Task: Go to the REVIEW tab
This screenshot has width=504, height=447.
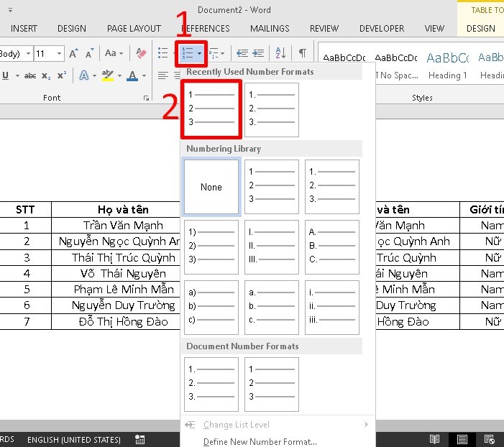Action: click(x=324, y=29)
